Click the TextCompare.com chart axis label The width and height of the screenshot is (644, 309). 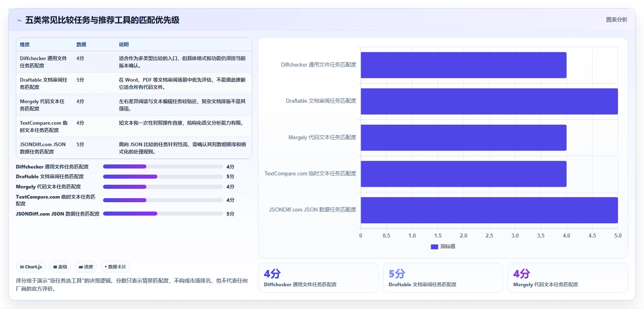point(310,174)
